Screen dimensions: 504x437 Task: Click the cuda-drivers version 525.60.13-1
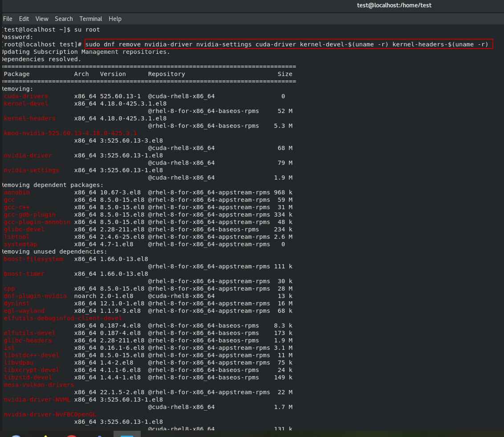pos(120,96)
